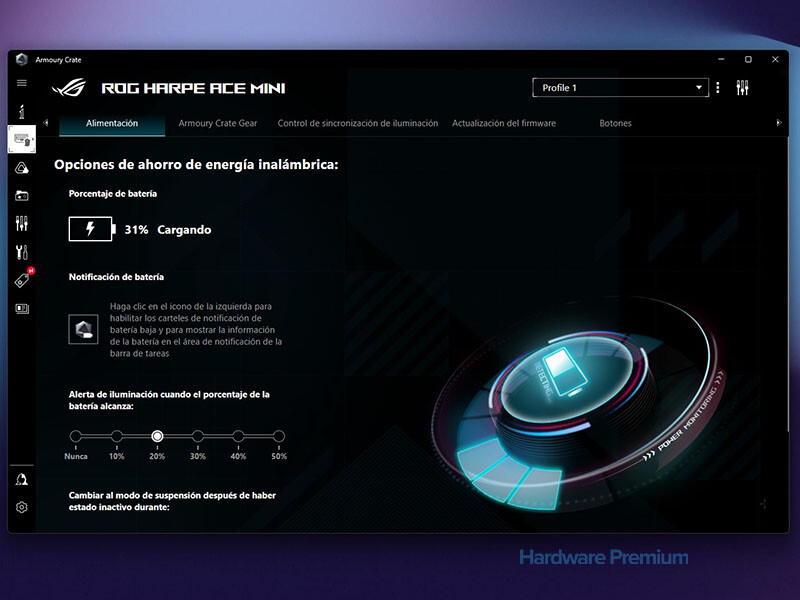Open the deals tag icon with badge
The width and height of the screenshot is (800, 600).
tap(23, 279)
